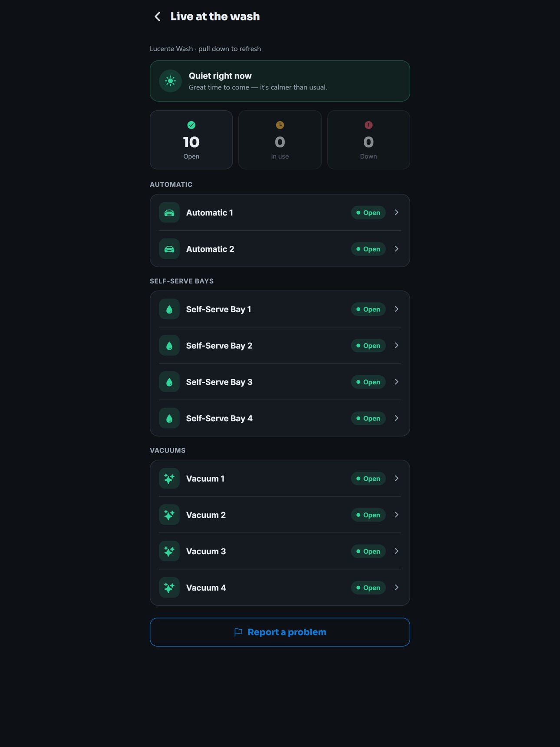Expand Vacuum 2 row chevron

tap(396, 515)
